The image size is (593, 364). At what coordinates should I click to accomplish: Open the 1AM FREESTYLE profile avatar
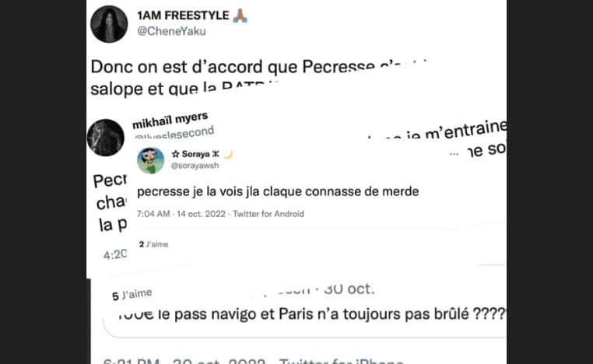[109, 24]
